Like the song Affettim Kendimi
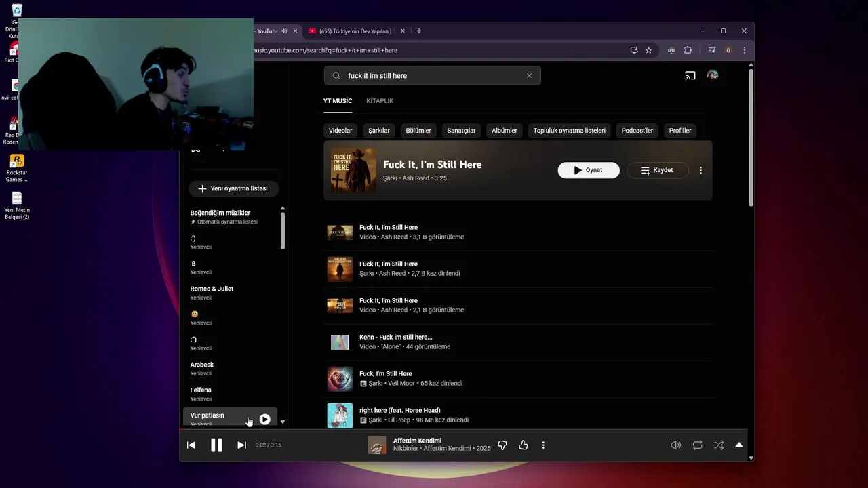 [x=524, y=445]
